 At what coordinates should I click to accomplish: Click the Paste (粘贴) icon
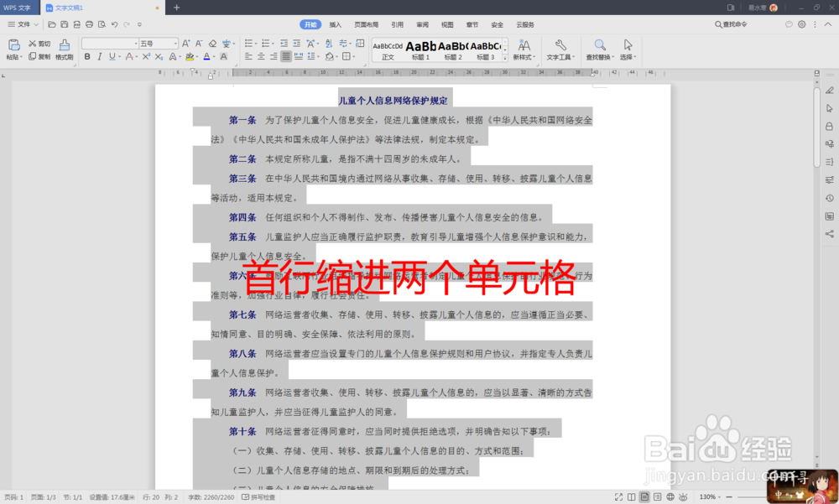pyautogui.click(x=15, y=44)
